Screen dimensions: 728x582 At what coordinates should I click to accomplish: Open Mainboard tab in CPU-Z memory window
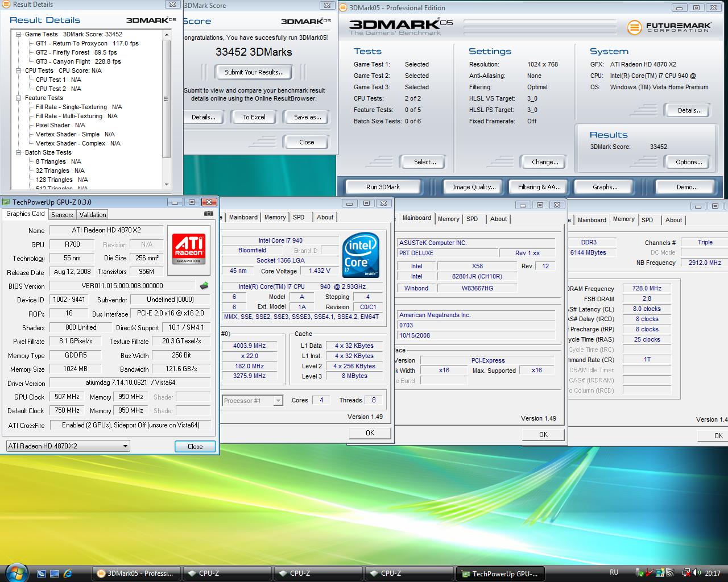(x=591, y=220)
